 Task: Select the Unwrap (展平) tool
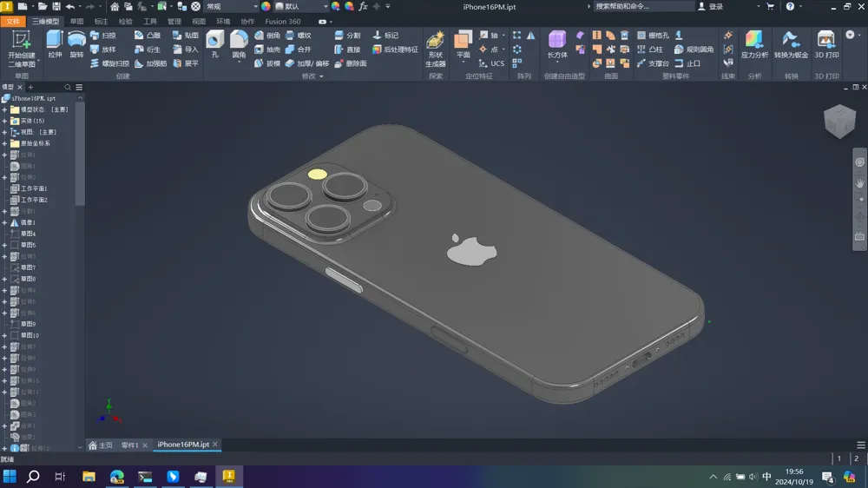186,63
